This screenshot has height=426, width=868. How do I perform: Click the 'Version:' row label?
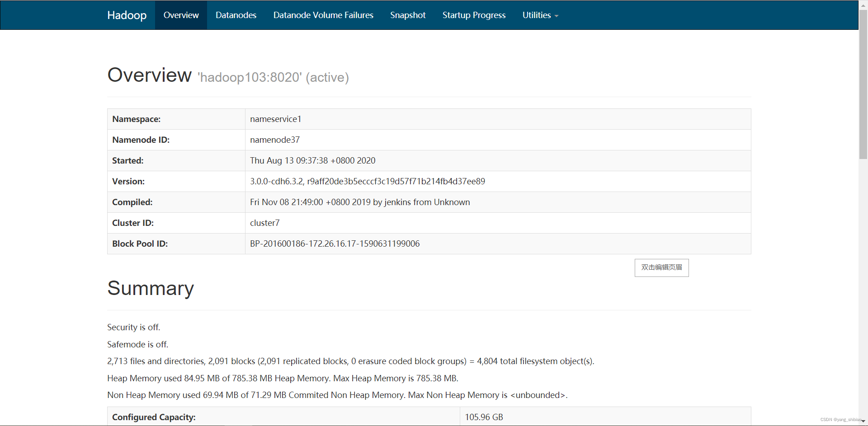click(x=128, y=182)
